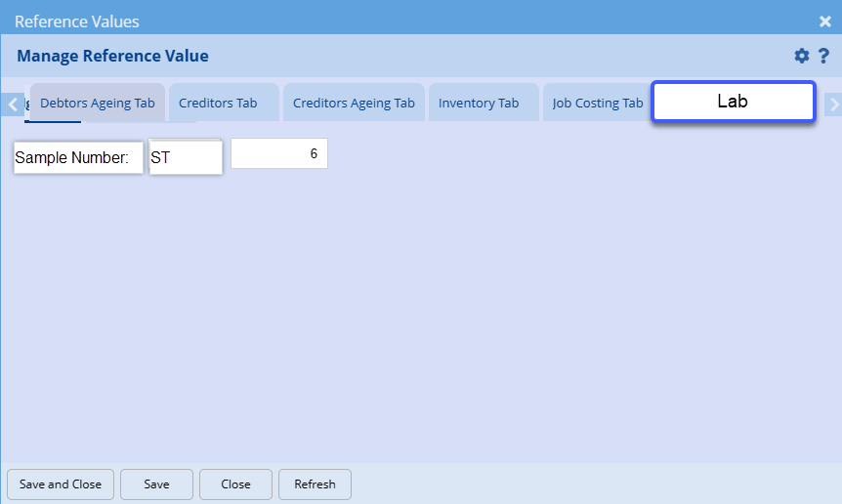Show the Job Costing Tab
The width and height of the screenshot is (842, 504).
pos(598,103)
